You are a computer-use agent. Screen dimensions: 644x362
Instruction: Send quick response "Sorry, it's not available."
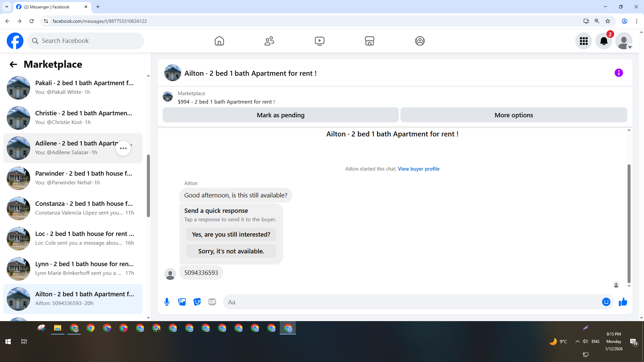[x=231, y=251]
